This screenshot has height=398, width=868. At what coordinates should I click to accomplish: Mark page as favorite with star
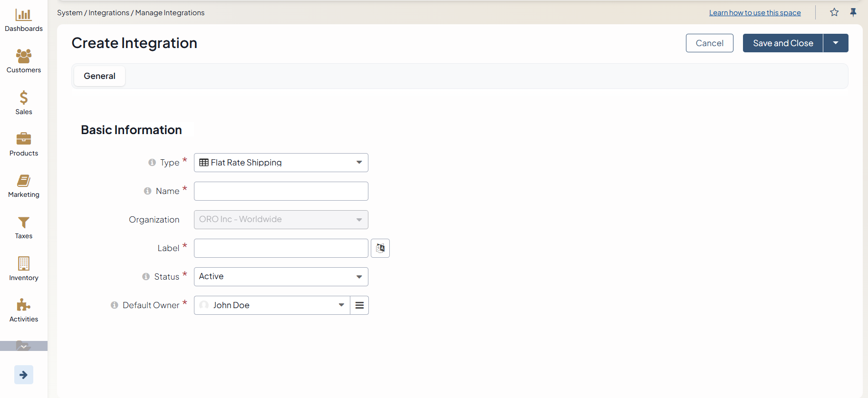834,12
